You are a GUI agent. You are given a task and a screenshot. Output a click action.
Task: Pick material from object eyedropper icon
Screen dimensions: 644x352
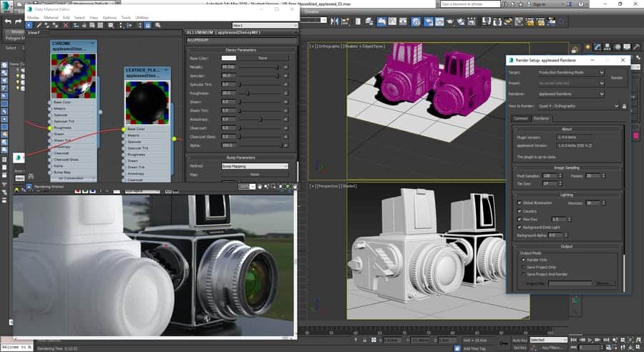[x=39, y=26]
